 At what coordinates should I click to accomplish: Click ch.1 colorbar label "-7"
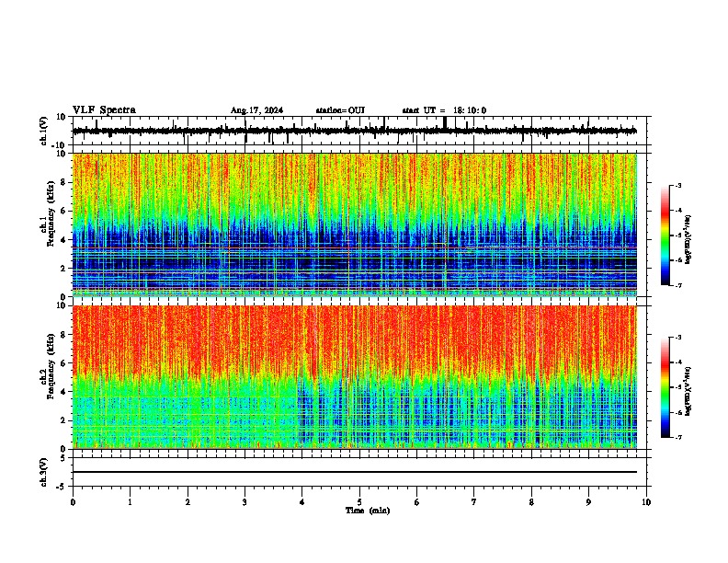(677, 285)
